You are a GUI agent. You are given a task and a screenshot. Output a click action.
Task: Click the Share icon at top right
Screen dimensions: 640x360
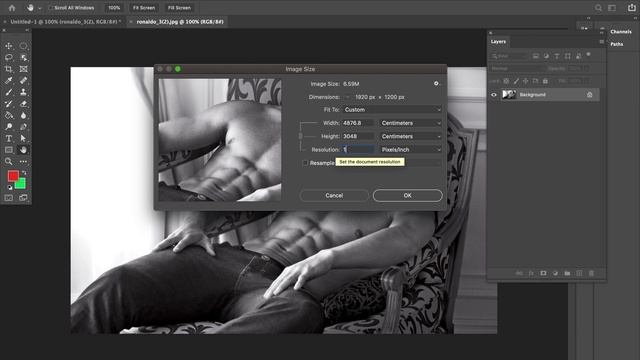[x=631, y=7]
